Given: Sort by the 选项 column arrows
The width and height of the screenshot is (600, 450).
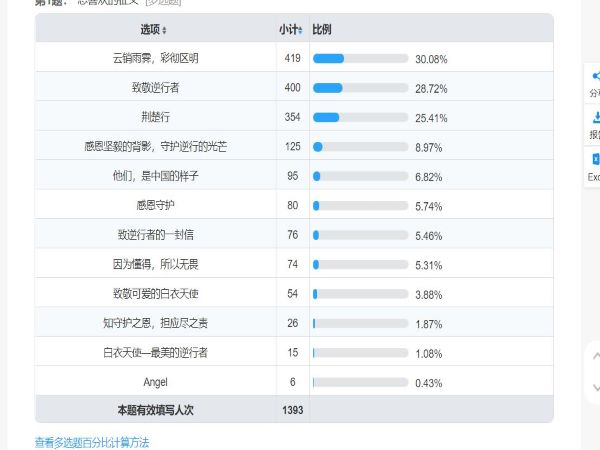Looking at the screenshot, I should coord(164,30).
